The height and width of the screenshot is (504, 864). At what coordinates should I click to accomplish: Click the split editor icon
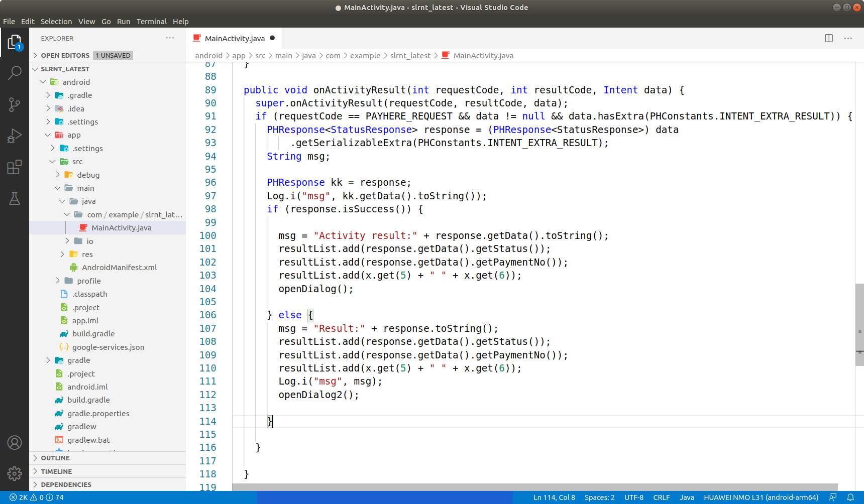[828, 38]
